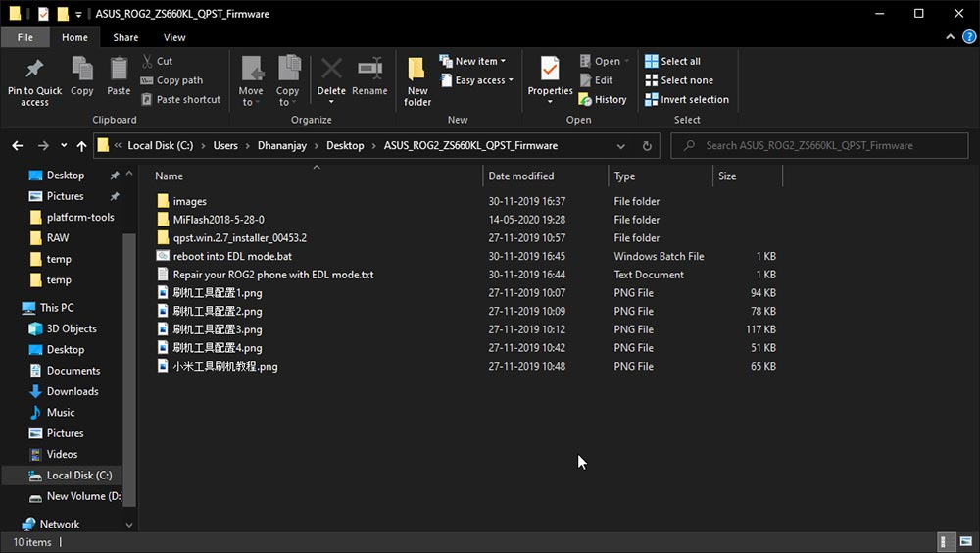The width and height of the screenshot is (980, 553).
Task: Go back with the left arrow
Action: coord(18,146)
